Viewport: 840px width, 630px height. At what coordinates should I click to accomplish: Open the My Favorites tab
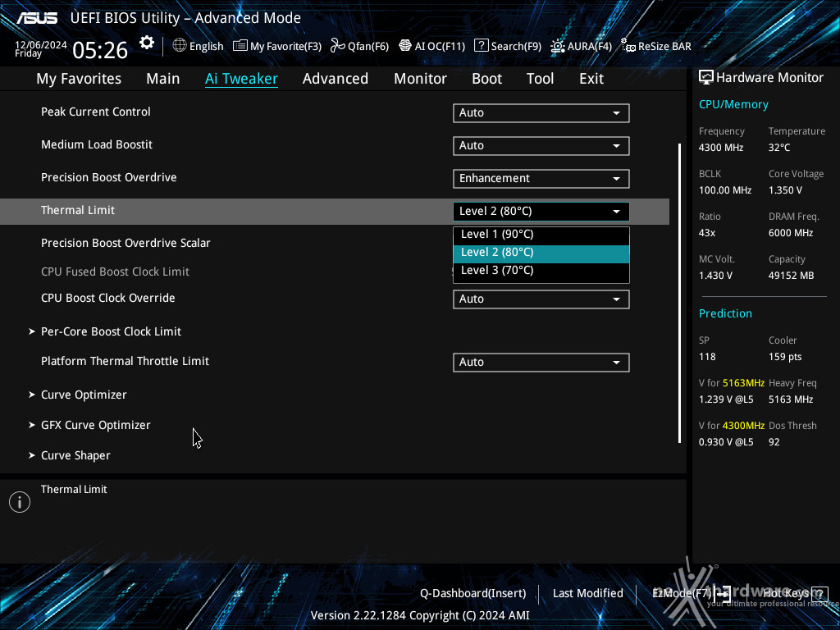[x=79, y=79]
